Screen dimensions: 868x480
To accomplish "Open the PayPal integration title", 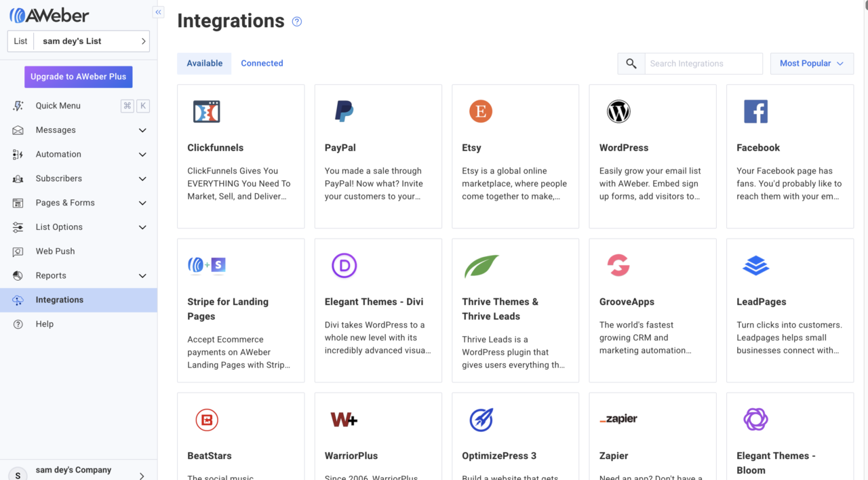I will click(340, 148).
